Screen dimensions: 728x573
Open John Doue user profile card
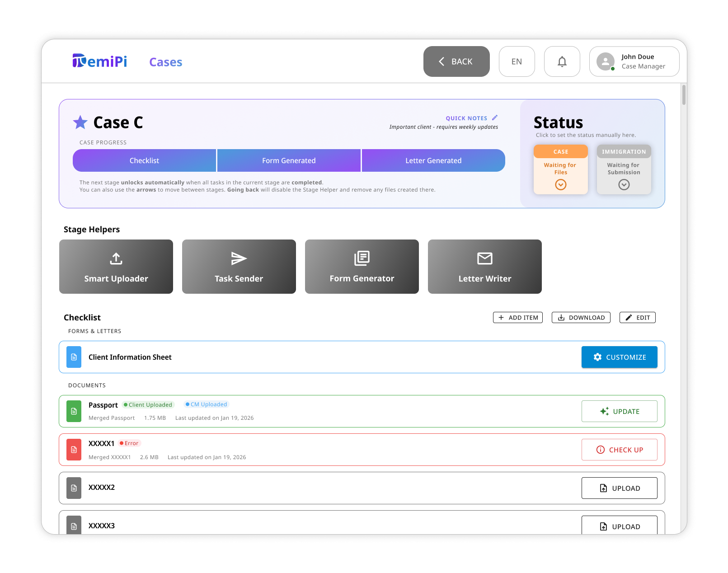coord(634,61)
